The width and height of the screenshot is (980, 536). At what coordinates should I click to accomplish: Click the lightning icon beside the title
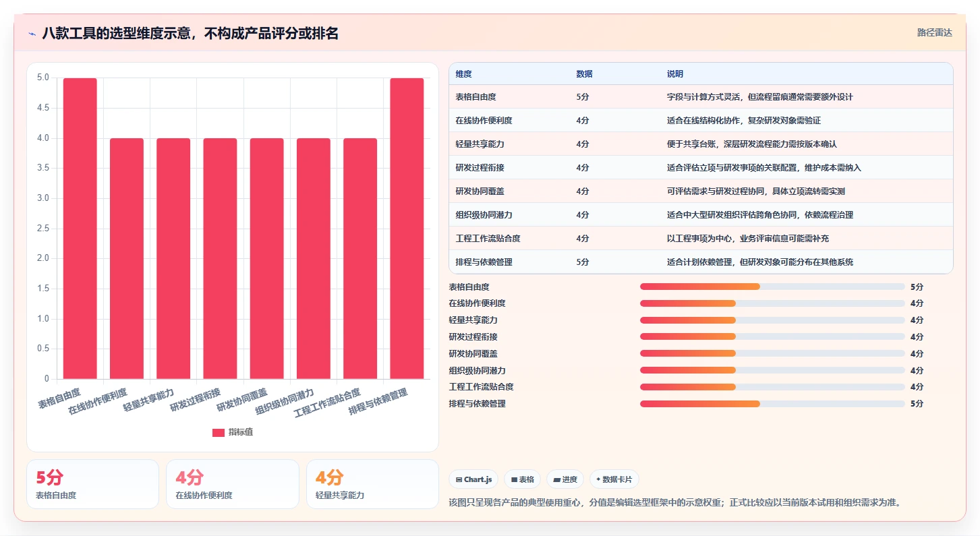point(32,33)
